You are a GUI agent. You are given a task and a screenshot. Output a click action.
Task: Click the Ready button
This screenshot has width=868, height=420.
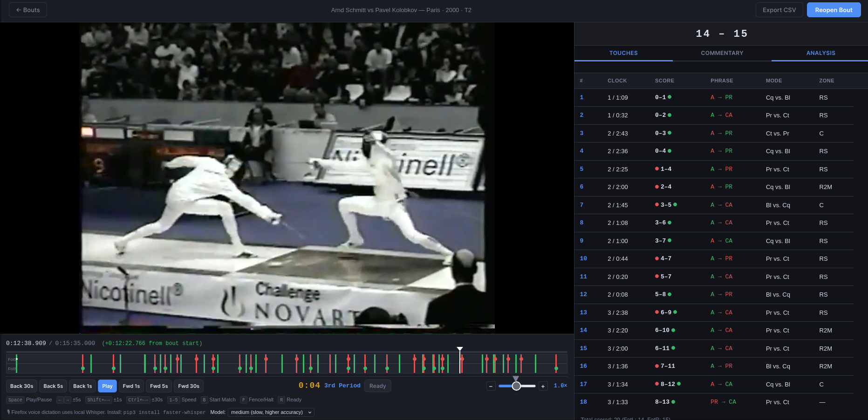coord(377,386)
